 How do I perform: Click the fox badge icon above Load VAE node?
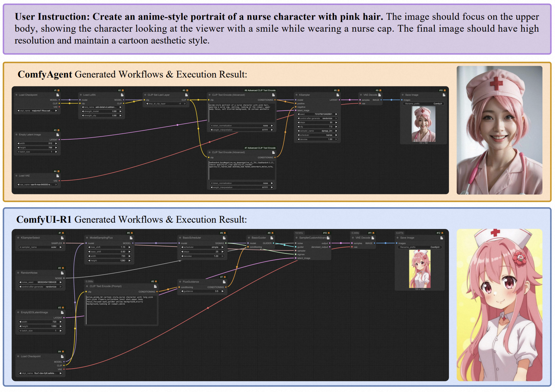58,172
